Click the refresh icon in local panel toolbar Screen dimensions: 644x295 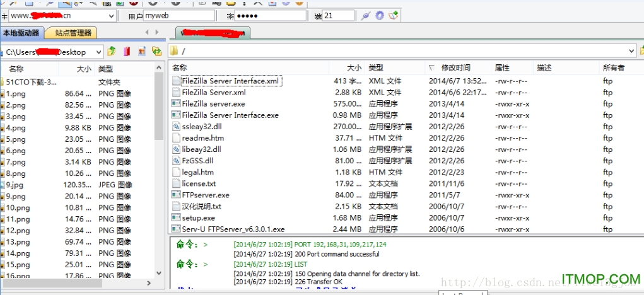(156, 52)
